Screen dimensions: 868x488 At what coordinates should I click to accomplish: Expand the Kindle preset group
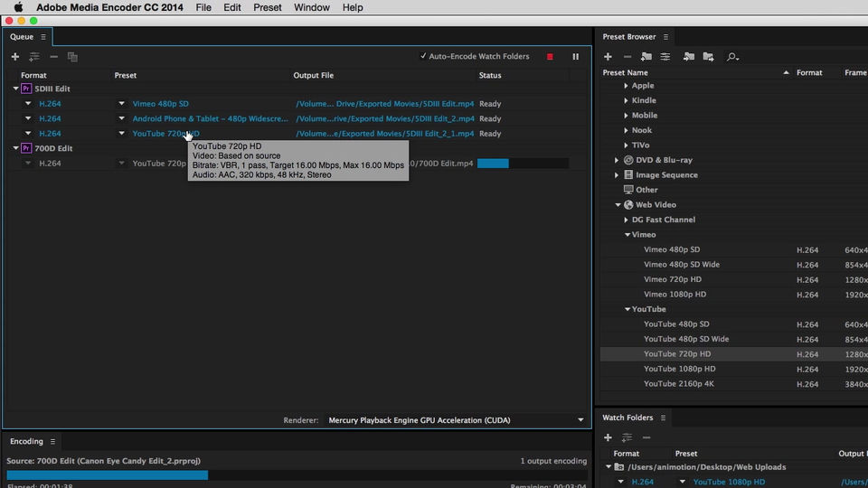point(626,100)
